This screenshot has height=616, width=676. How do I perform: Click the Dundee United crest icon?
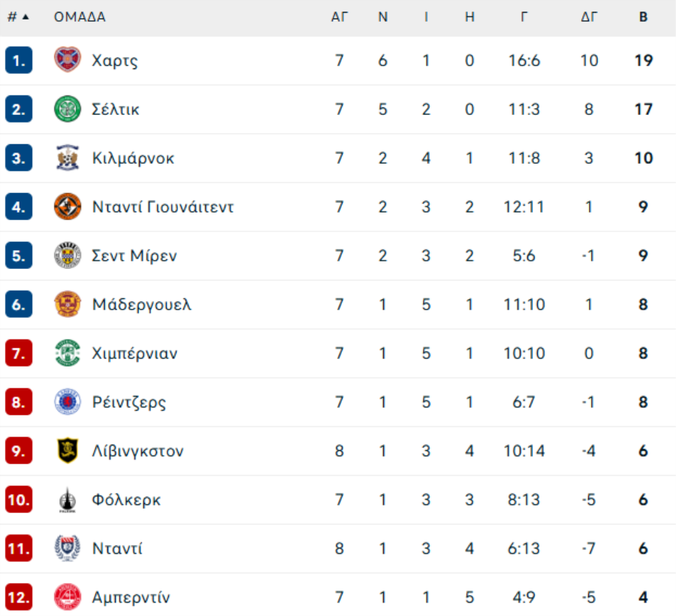(x=68, y=207)
